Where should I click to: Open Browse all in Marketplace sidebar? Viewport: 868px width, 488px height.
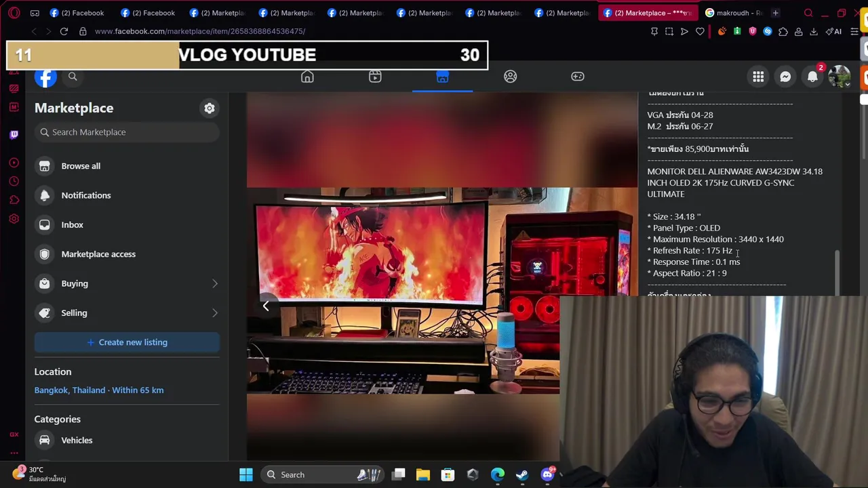(127, 166)
